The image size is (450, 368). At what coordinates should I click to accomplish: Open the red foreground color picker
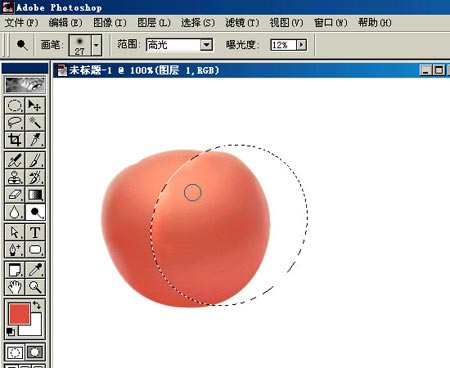pyautogui.click(x=19, y=314)
